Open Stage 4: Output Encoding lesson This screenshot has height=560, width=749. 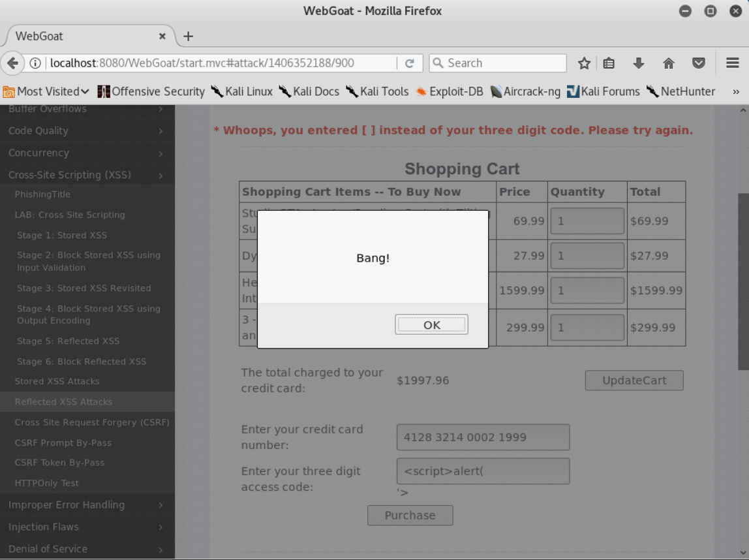pyautogui.click(x=89, y=315)
